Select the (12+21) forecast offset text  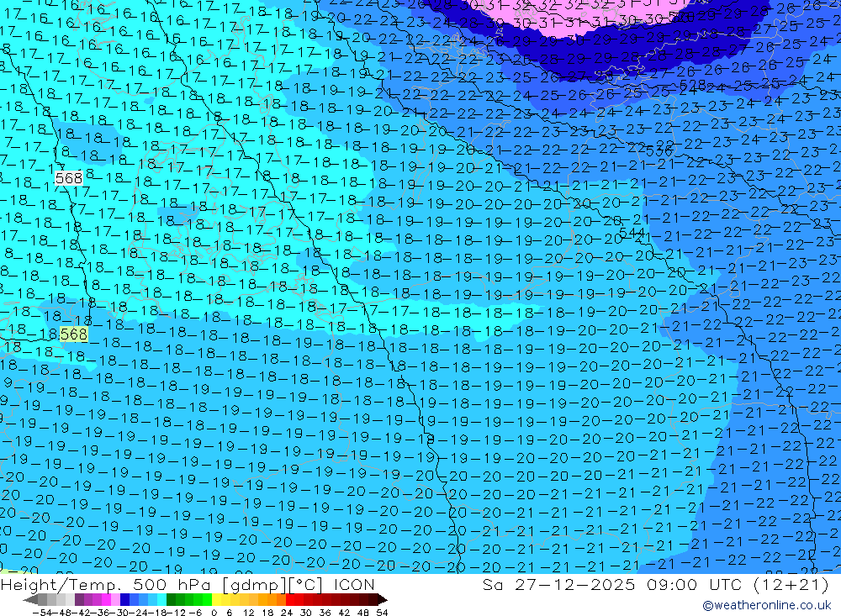pos(791,584)
